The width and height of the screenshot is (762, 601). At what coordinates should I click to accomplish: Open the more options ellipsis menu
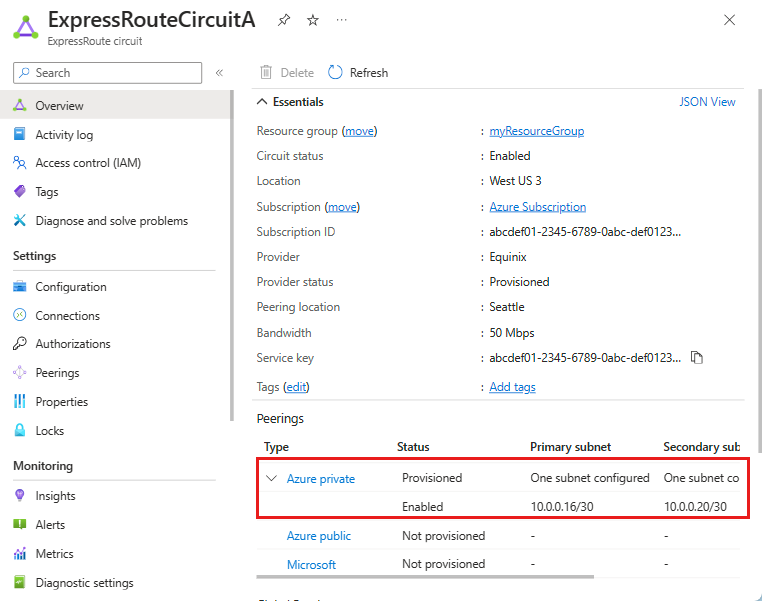point(342,20)
